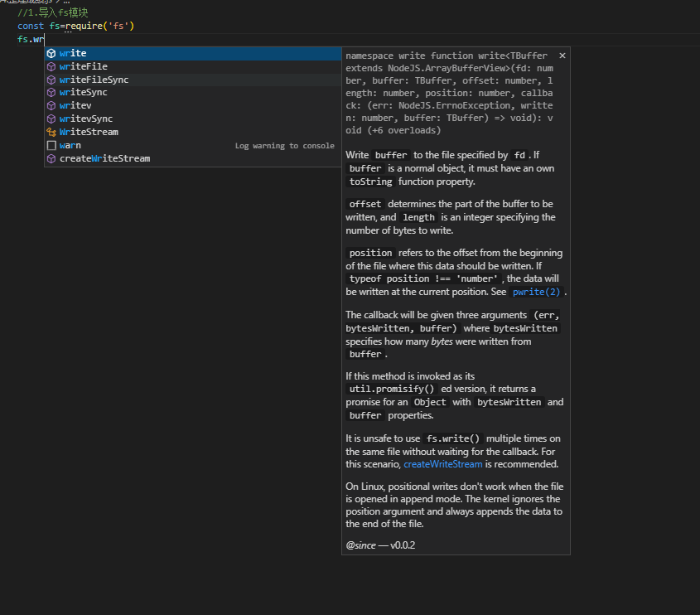Click the breadcrumb ellipsis at top

click(x=66, y=2)
